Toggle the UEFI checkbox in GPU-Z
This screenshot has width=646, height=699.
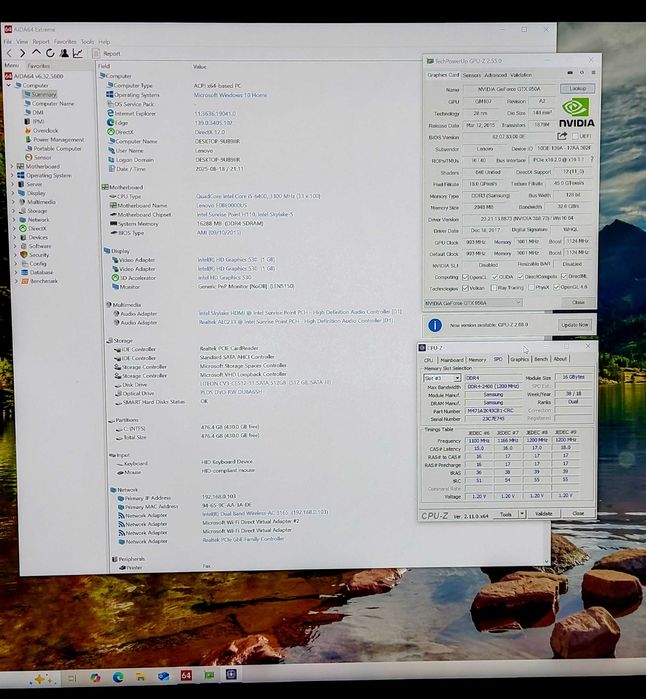tap(575, 136)
